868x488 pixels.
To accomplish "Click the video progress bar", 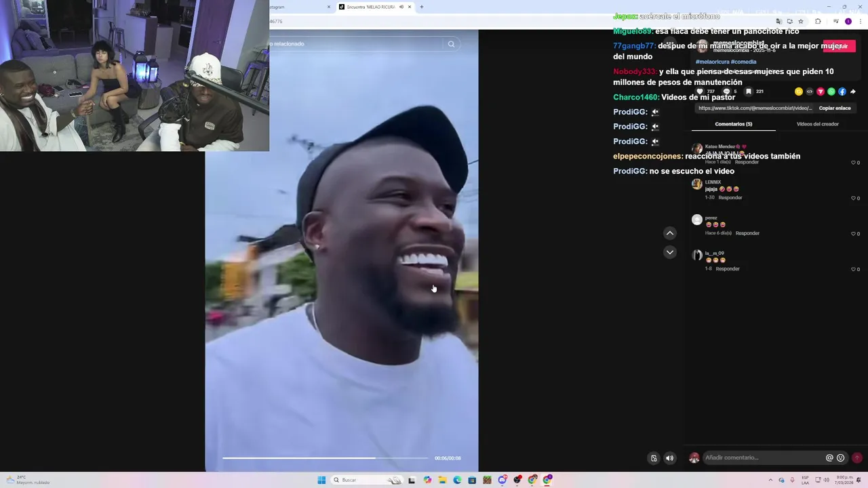I will pyautogui.click(x=325, y=458).
